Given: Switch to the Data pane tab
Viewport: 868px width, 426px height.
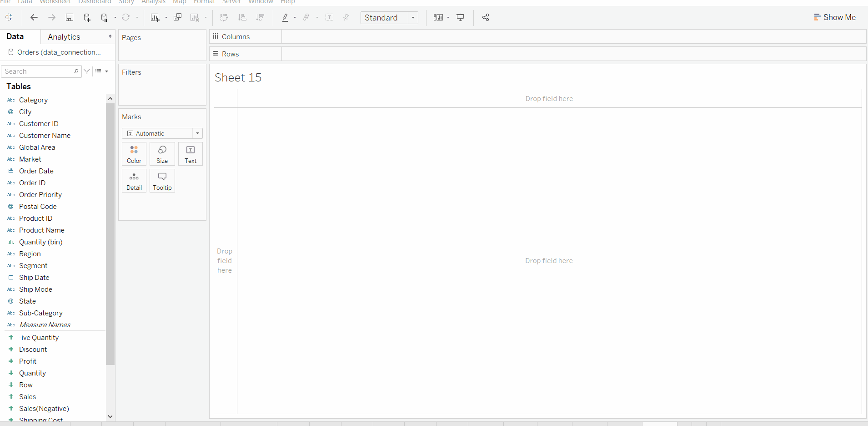Looking at the screenshot, I should [x=15, y=36].
